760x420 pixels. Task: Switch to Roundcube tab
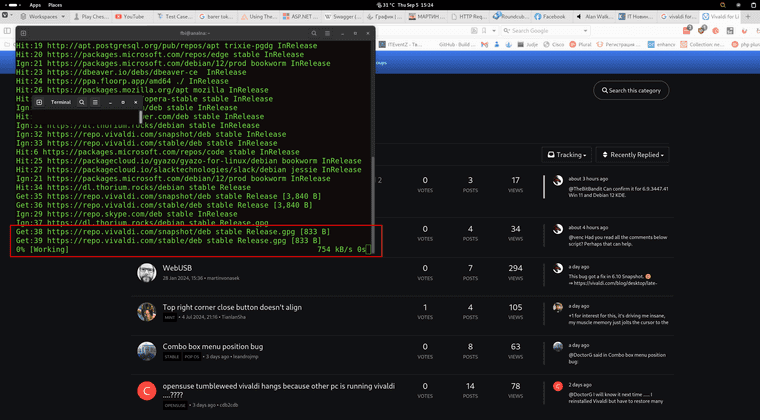(511, 16)
